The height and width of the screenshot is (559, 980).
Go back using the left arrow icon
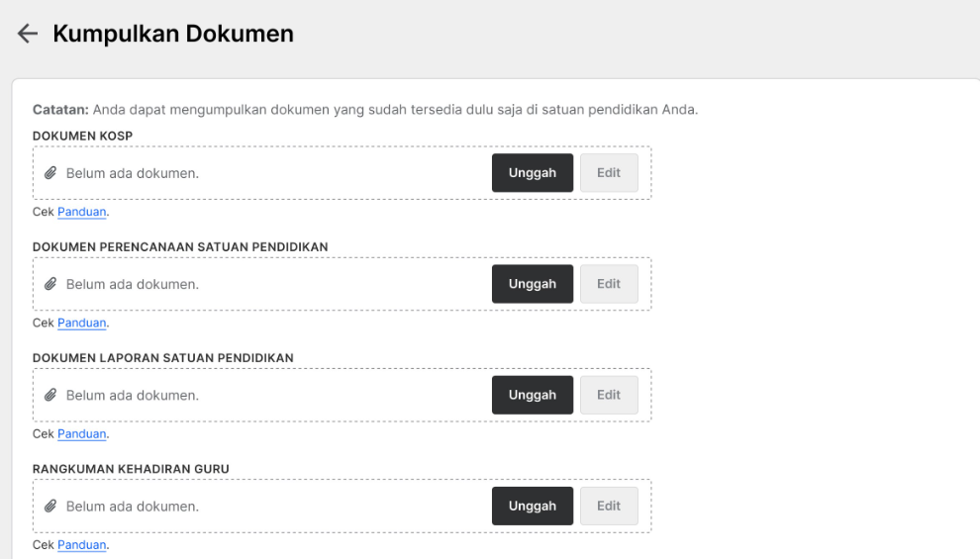(x=28, y=33)
